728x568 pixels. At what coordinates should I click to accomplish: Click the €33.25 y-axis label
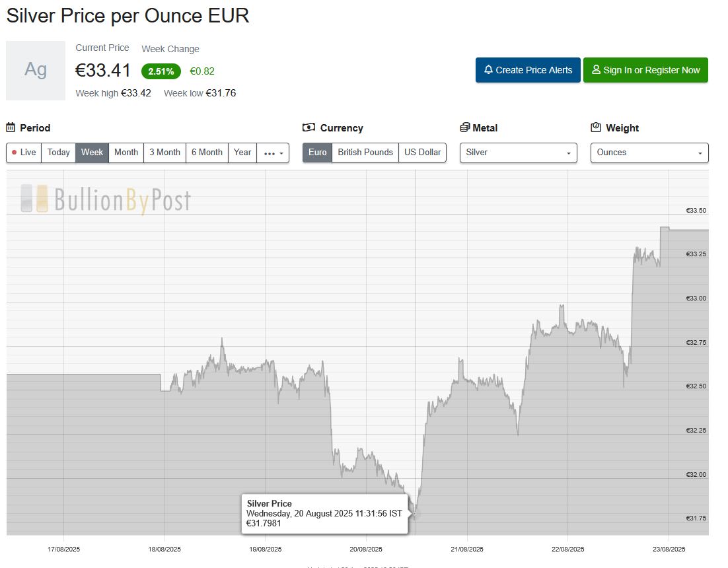pos(696,254)
